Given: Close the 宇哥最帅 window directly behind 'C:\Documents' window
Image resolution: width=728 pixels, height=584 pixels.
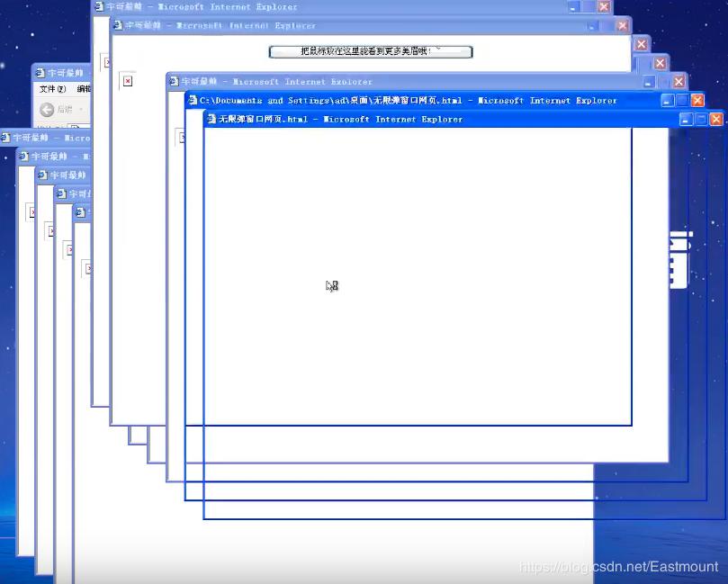Looking at the screenshot, I should click(x=679, y=82).
